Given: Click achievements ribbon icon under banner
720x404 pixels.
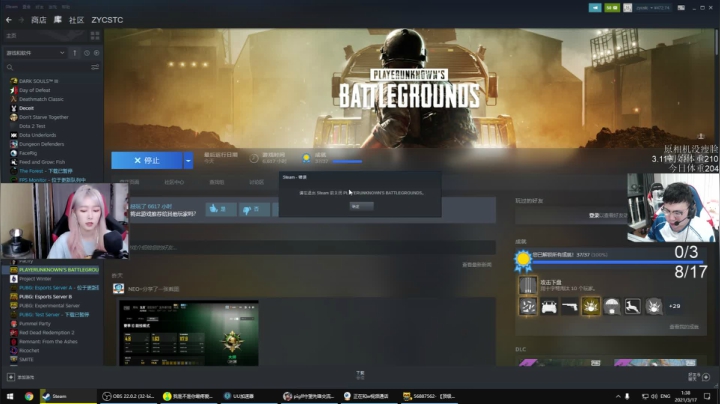Looking at the screenshot, I should (306, 158).
